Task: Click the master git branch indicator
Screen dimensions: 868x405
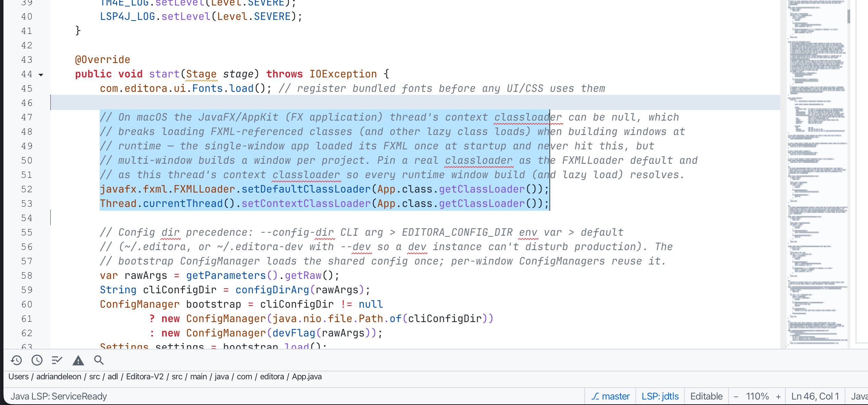Action: [x=610, y=396]
